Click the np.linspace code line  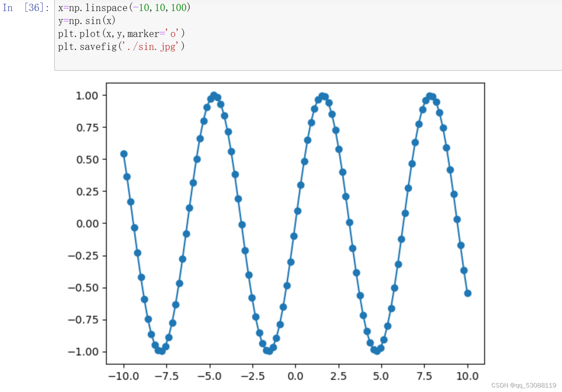point(124,8)
